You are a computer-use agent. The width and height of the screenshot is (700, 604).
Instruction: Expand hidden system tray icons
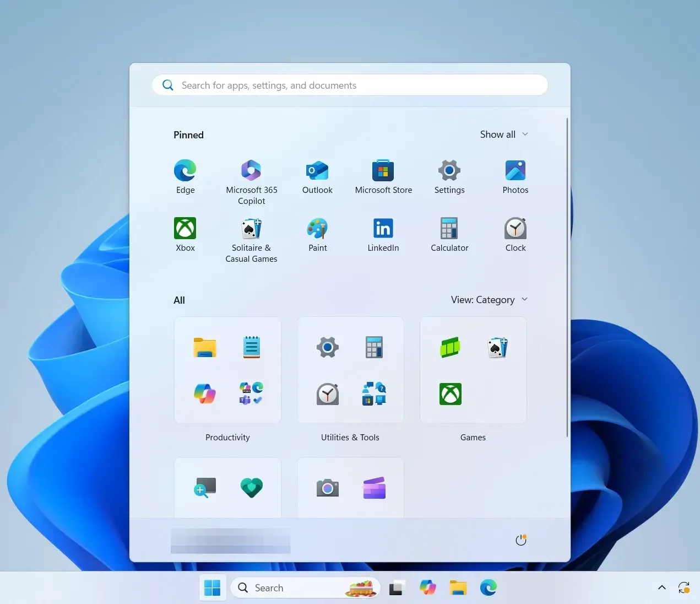[661, 587]
